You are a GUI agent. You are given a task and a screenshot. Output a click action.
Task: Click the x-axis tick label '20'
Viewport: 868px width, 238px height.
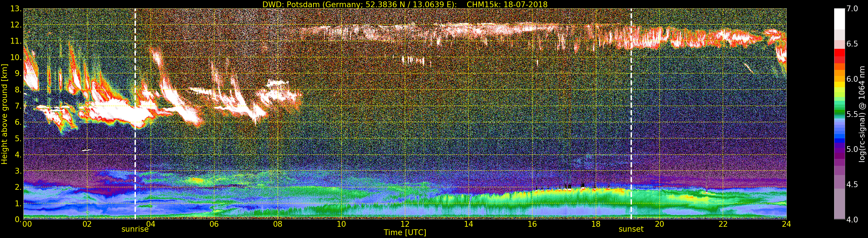659,224
